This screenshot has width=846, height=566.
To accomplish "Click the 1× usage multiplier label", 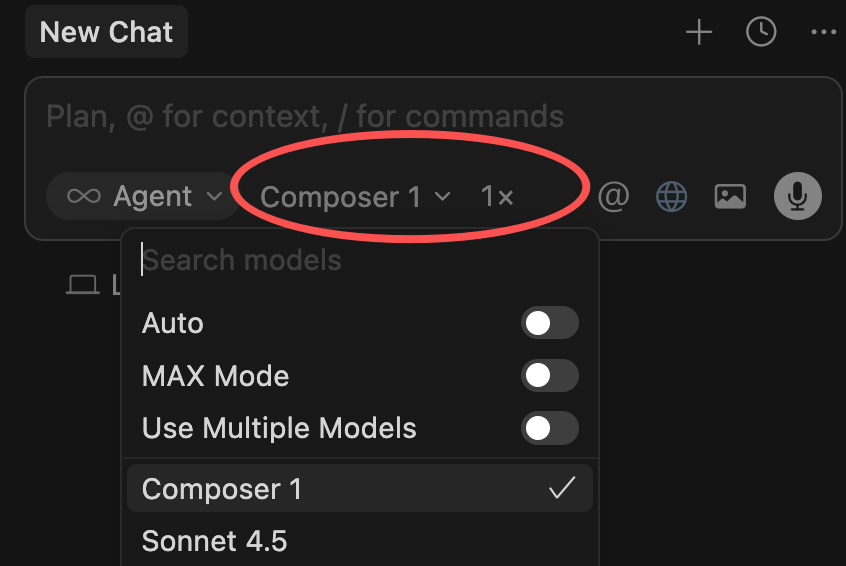I will coord(497,197).
